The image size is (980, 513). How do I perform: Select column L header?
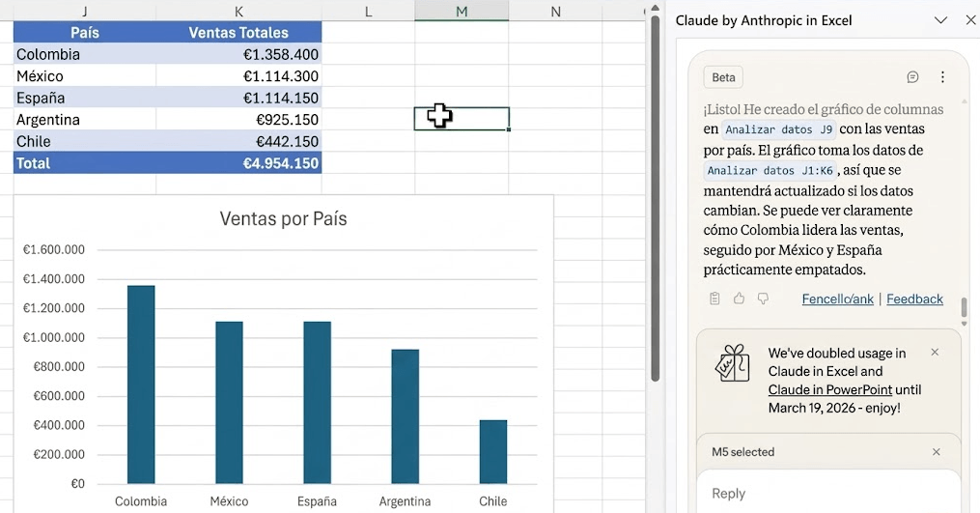coord(368,12)
